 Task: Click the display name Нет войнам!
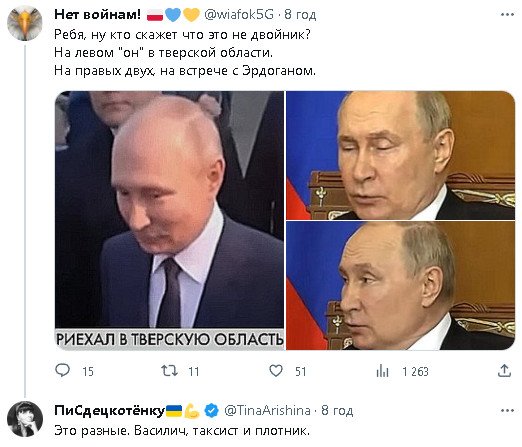97,14
